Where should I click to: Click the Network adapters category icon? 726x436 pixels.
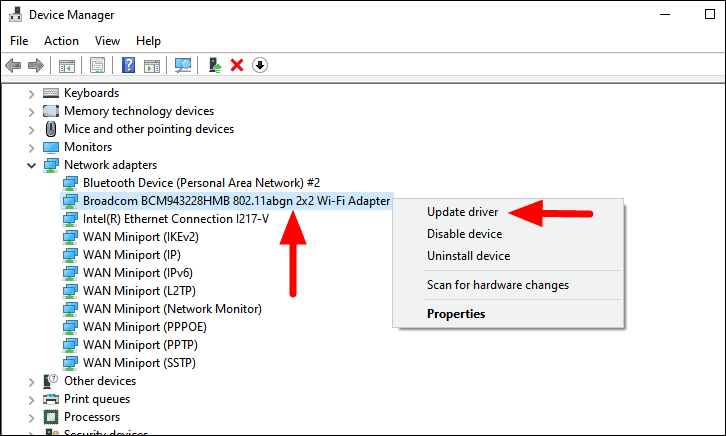(51, 165)
